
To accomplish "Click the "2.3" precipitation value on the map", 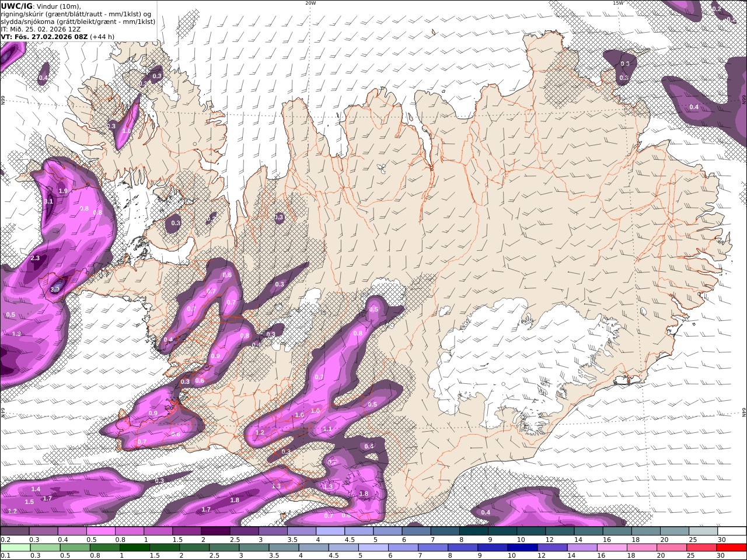I will coord(35,258).
